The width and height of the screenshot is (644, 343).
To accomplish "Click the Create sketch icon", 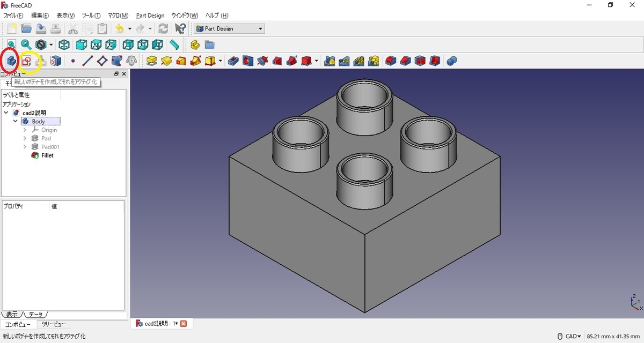I will pos(26,61).
